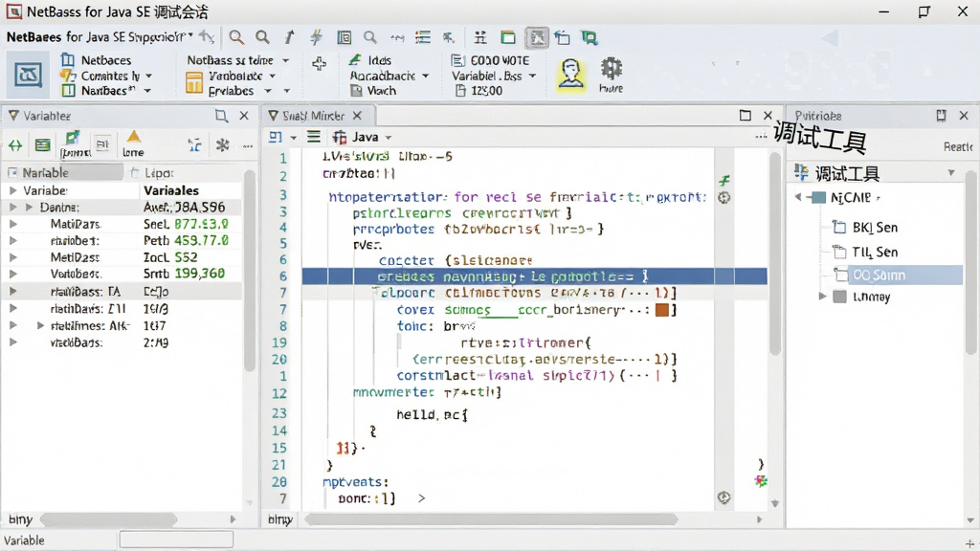Image resolution: width=980 pixels, height=551 pixels.
Task: Toggle the pressed highlighted icon in top toolbar
Action: [x=537, y=37]
